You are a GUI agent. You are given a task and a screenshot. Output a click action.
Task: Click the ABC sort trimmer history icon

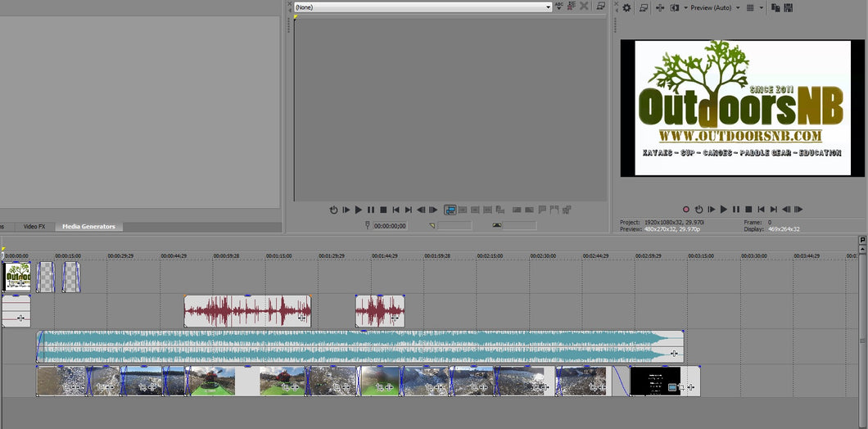pyautogui.click(x=558, y=6)
